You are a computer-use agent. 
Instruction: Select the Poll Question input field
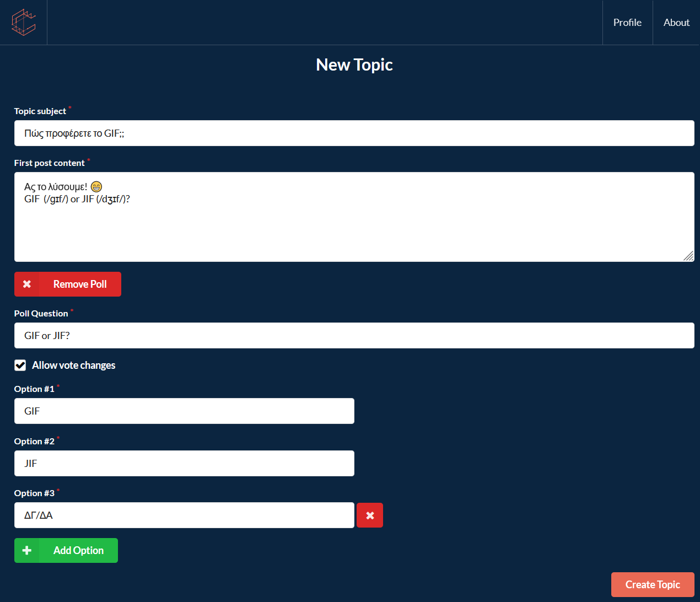354,336
